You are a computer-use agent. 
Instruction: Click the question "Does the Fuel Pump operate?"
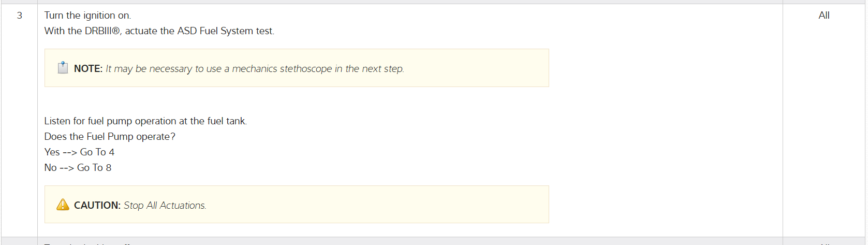tap(110, 136)
